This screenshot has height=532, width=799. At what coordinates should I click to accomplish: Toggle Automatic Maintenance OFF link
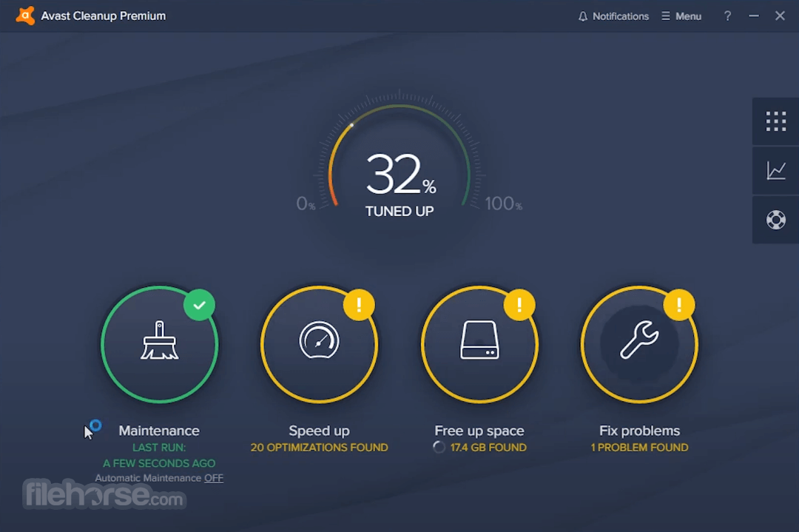pyautogui.click(x=214, y=478)
